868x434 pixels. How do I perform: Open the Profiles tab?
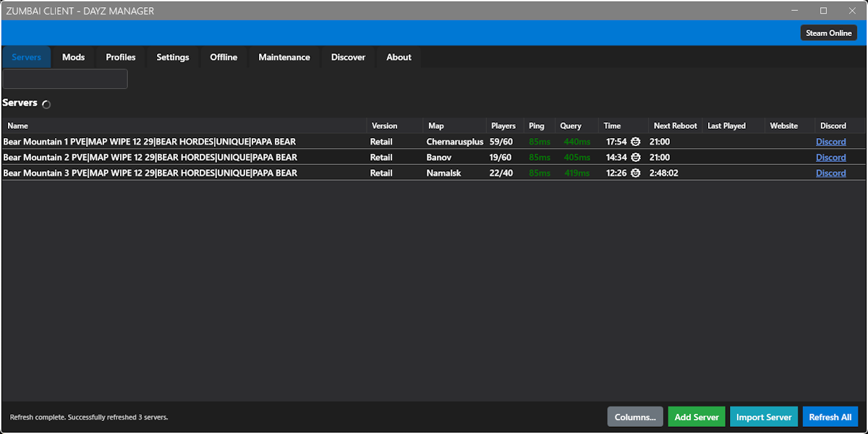[120, 56]
